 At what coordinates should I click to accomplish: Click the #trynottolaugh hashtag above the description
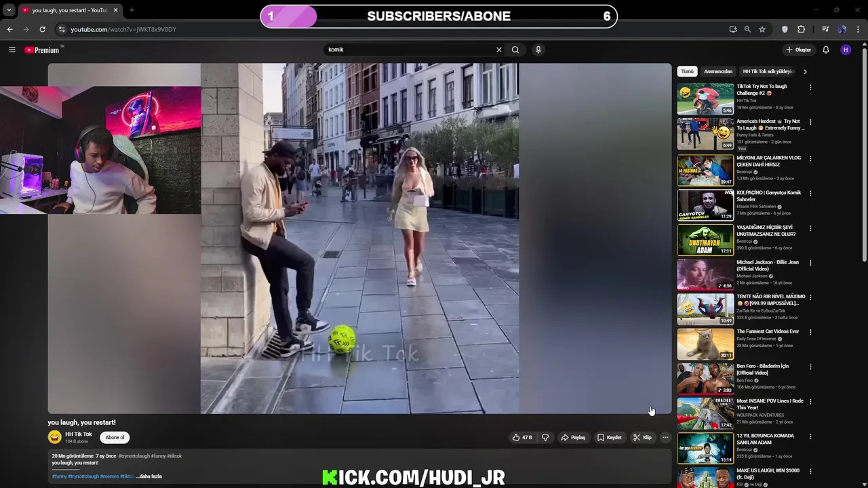(x=134, y=456)
